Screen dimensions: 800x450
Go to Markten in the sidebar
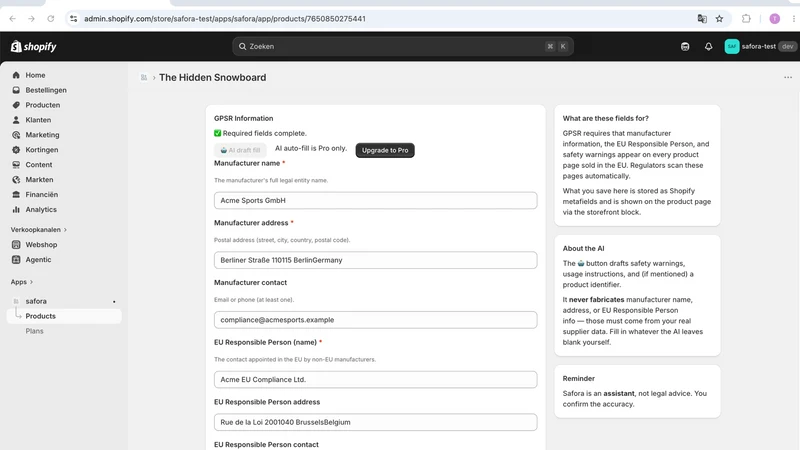coord(39,180)
